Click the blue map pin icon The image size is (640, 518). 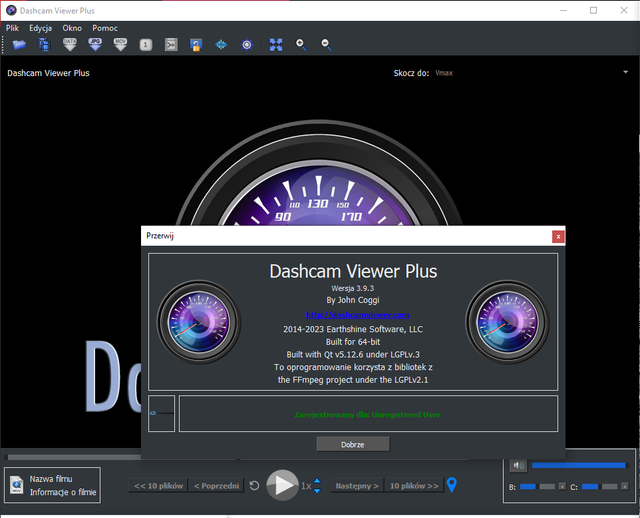tap(451, 485)
